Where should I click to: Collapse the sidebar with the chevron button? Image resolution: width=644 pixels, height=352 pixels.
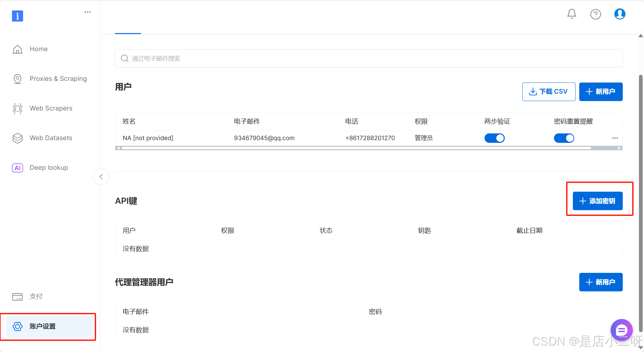coord(101,177)
